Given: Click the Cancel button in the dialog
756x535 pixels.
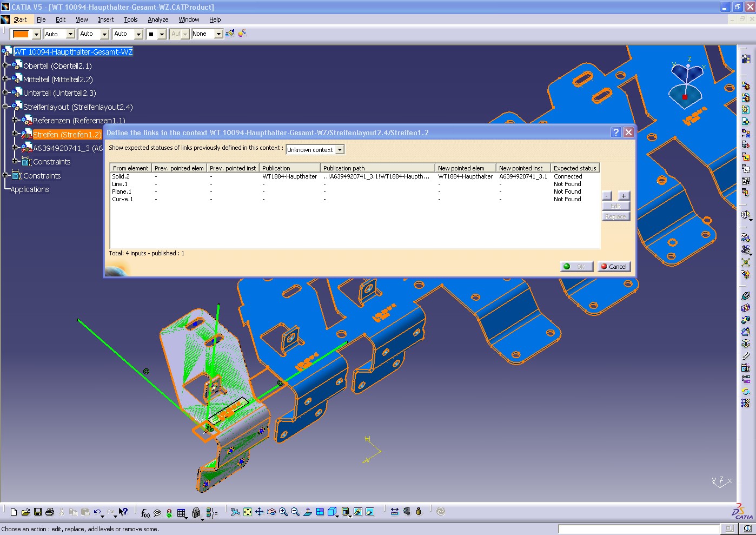Looking at the screenshot, I should pos(614,266).
